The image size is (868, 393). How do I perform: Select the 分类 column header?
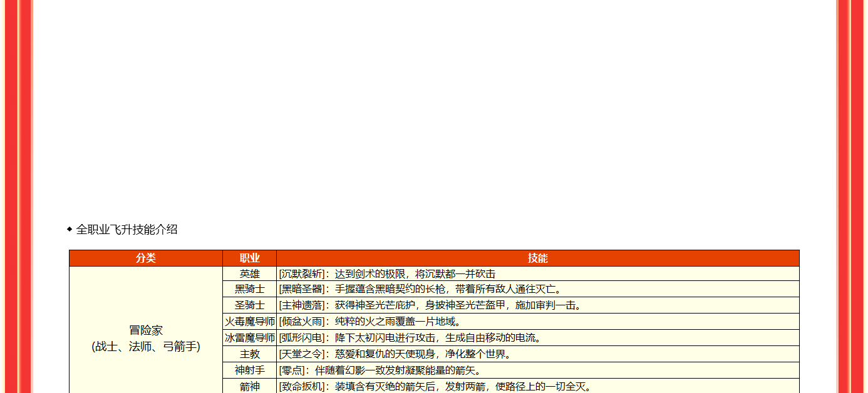pyautogui.click(x=146, y=258)
